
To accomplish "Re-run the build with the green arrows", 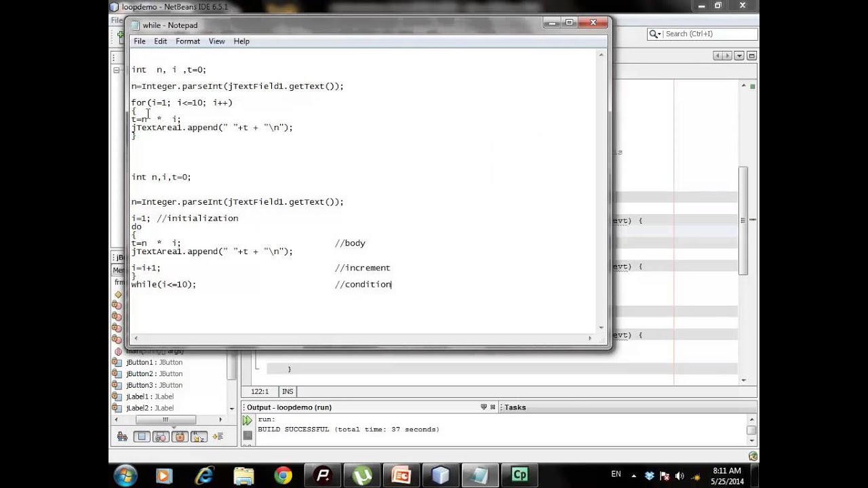I will (248, 421).
